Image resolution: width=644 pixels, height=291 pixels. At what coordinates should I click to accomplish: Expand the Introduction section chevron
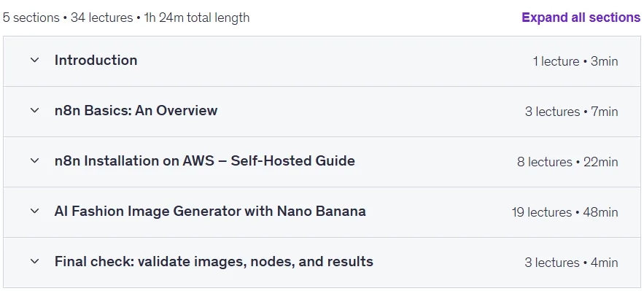pyautogui.click(x=35, y=61)
